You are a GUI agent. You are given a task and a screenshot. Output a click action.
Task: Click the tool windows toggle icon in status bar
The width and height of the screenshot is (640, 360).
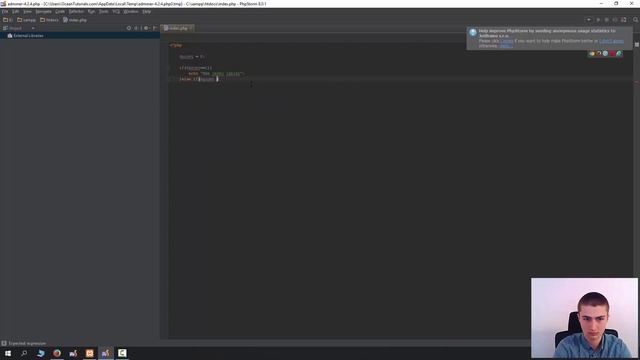(4, 343)
